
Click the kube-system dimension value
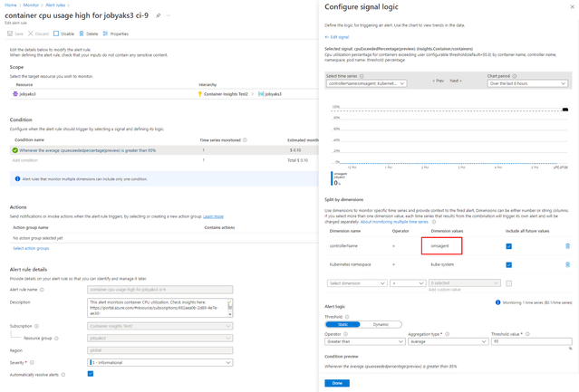tap(442, 264)
